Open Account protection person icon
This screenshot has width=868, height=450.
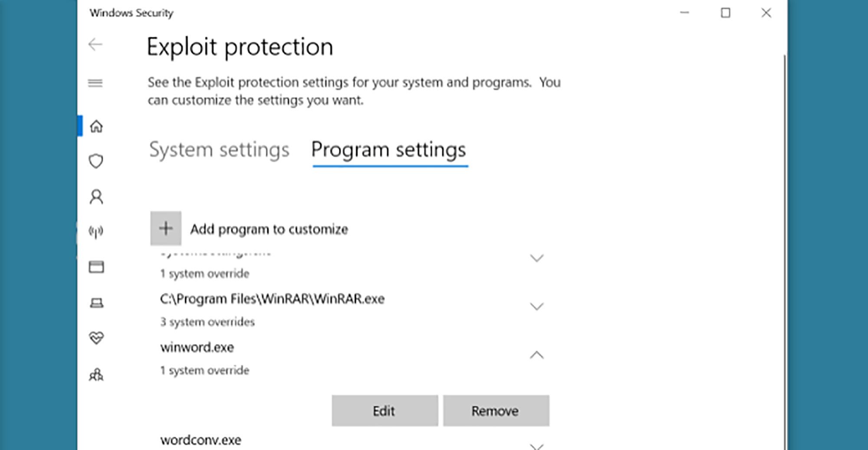click(96, 197)
